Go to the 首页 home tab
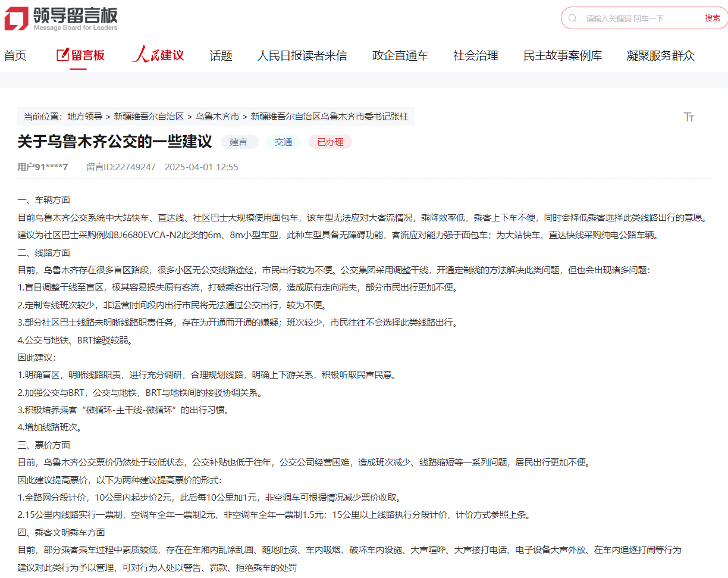The image size is (728, 578). pyautogui.click(x=15, y=56)
